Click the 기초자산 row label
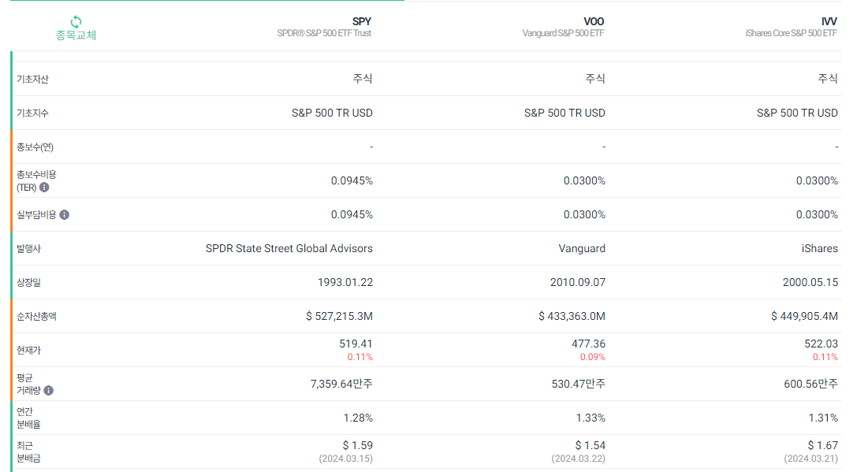Screen dimensions: 868x472 (32, 79)
